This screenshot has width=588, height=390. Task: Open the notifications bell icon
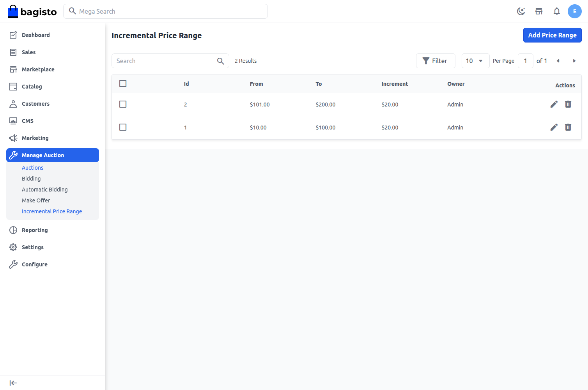557,11
